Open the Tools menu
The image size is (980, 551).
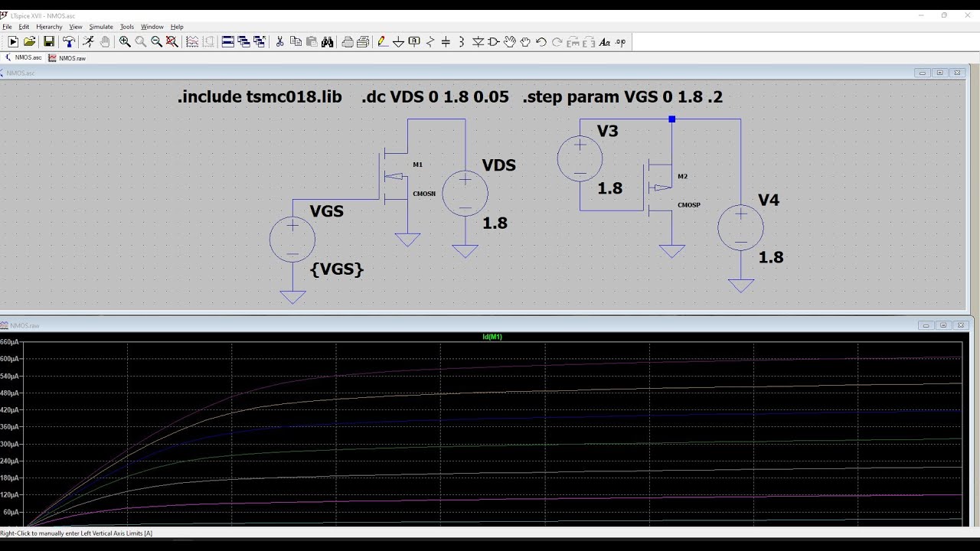[127, 27]
